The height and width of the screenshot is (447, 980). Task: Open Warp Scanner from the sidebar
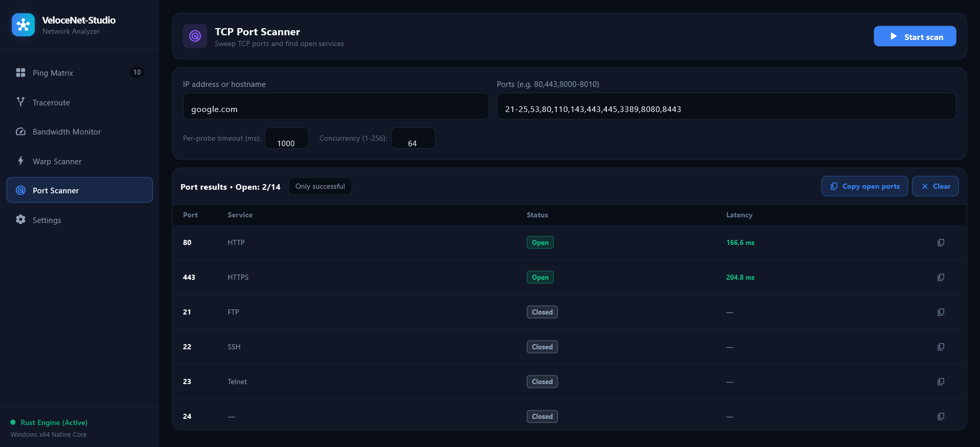pos(80,161)
